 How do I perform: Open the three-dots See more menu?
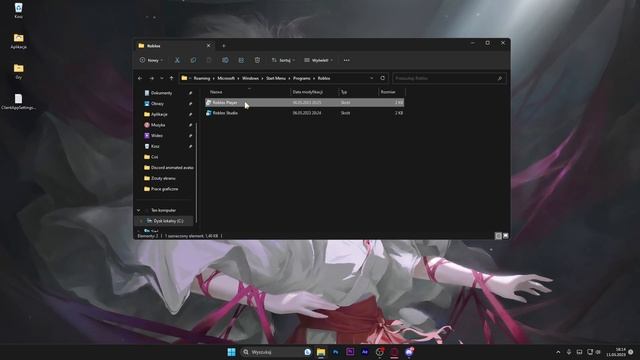(x=347, y=60)
